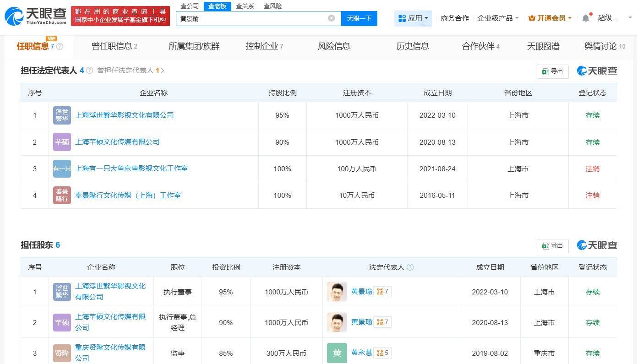
Task: Expand the 企业级产品 dropdown
Action: tap(498, 18)
